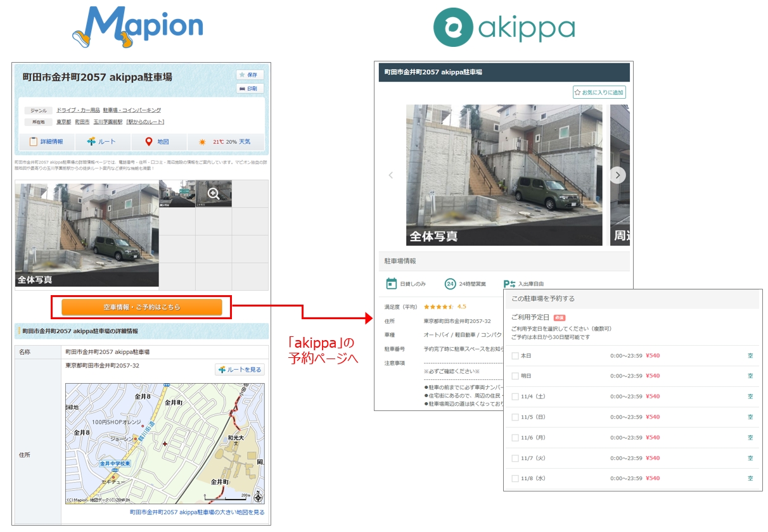Viewport: 768px width, 532px height.
Task: Open the ルート tab in Mapion
Action: pyautogui.click(x=102, y=142)
